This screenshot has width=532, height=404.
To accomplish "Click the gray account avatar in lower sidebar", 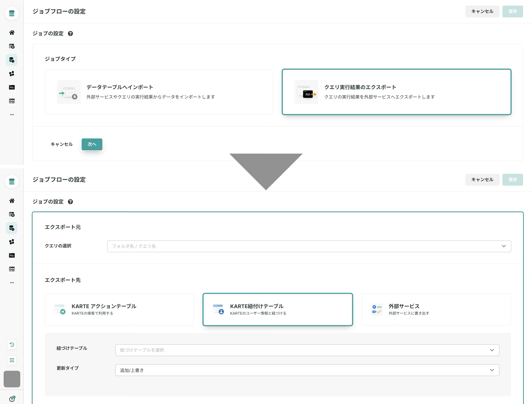I will click(x=12, y=379).
